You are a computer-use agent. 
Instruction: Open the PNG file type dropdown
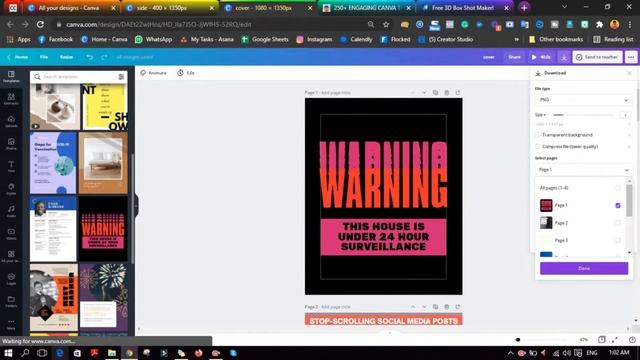(584, 100)
